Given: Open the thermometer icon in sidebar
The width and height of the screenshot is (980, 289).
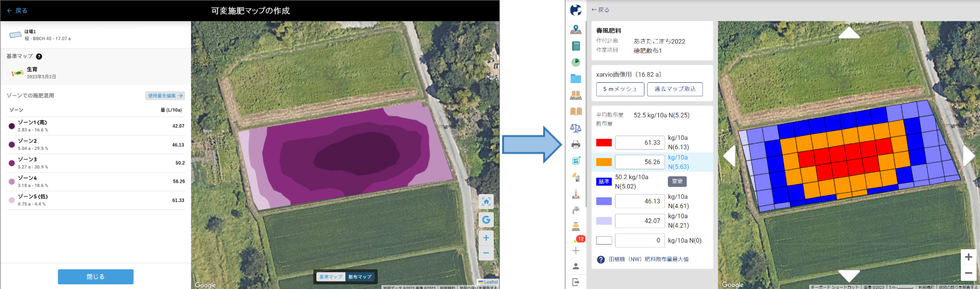Looking at the screenshot, I should click(576, 194).
